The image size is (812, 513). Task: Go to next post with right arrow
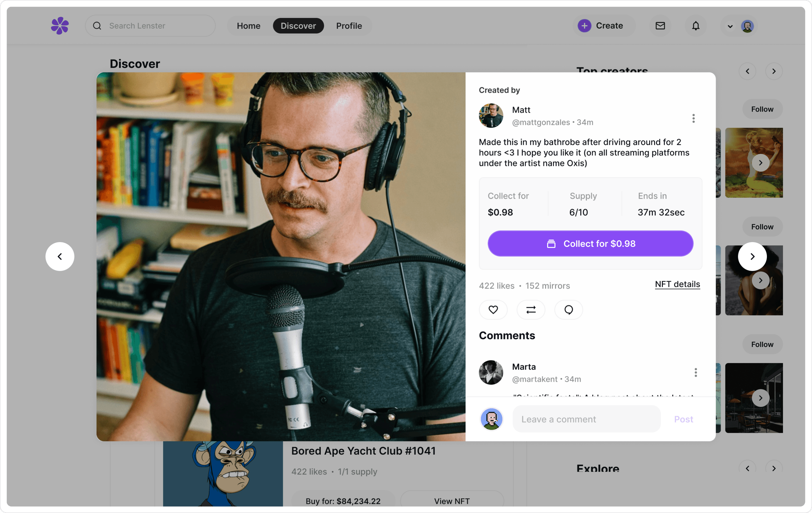pos(752,256)
